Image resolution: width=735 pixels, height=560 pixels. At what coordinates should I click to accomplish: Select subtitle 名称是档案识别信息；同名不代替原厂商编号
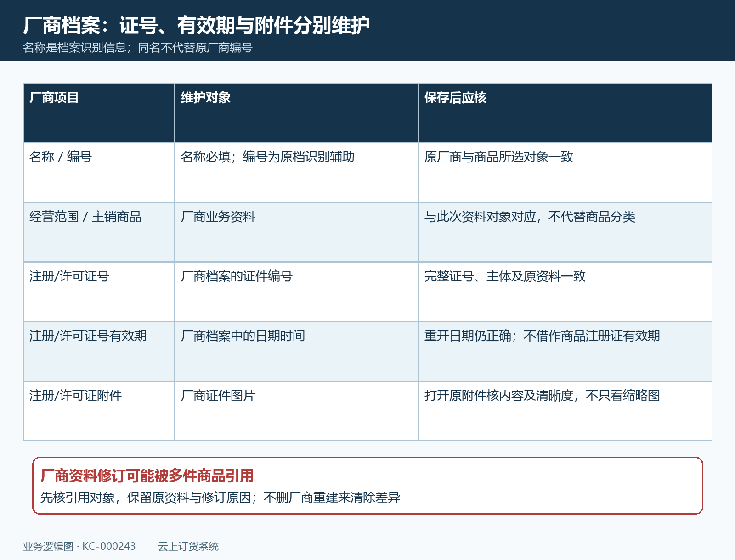tap(138, 48)
